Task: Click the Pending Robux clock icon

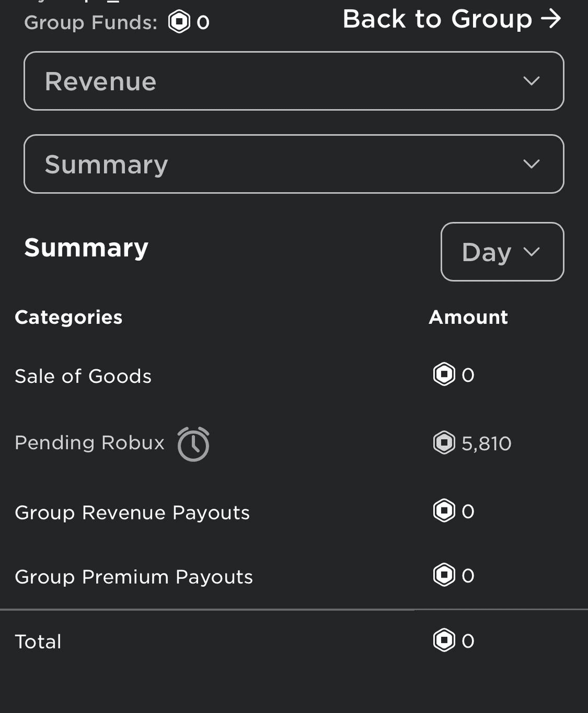Action: click(194, 444)
